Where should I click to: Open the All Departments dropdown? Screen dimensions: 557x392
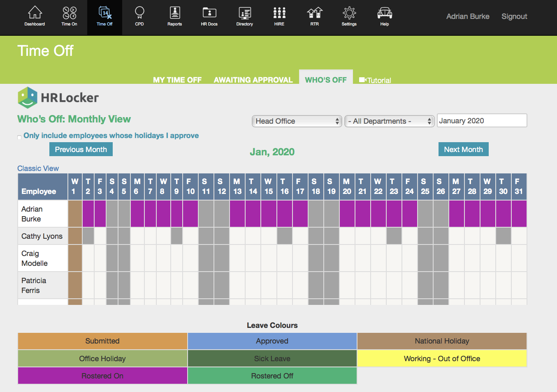[389, 121]
